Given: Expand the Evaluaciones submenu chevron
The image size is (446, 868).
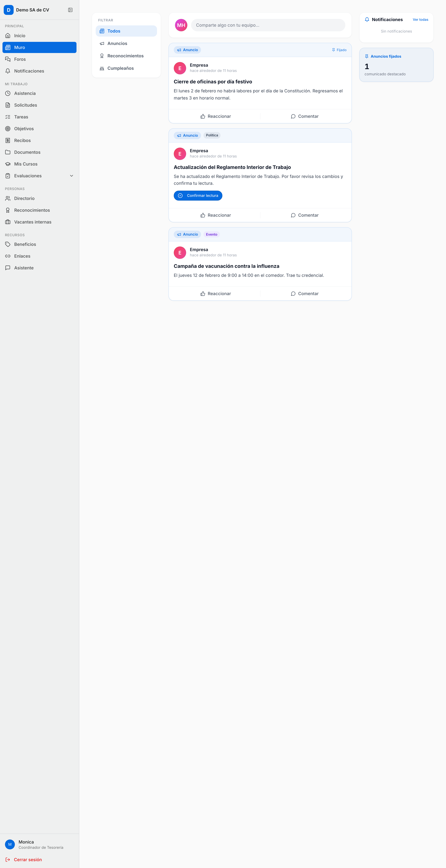Looking at the screenshot, I should 71,176.
